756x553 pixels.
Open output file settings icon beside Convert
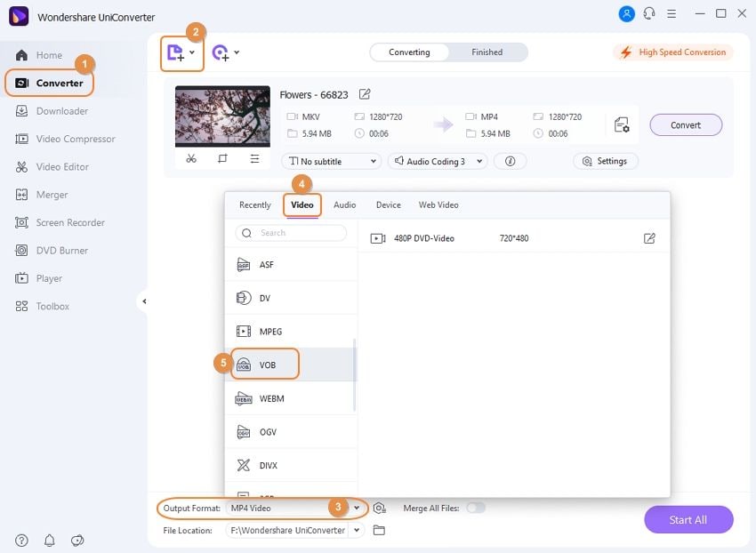click(622, 124)
